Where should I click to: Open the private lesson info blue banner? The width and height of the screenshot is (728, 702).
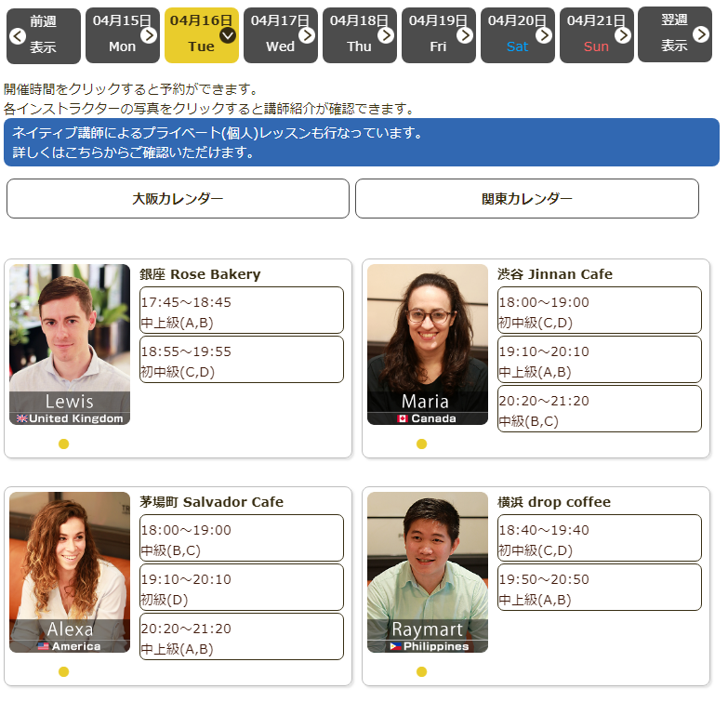[361, 142]
